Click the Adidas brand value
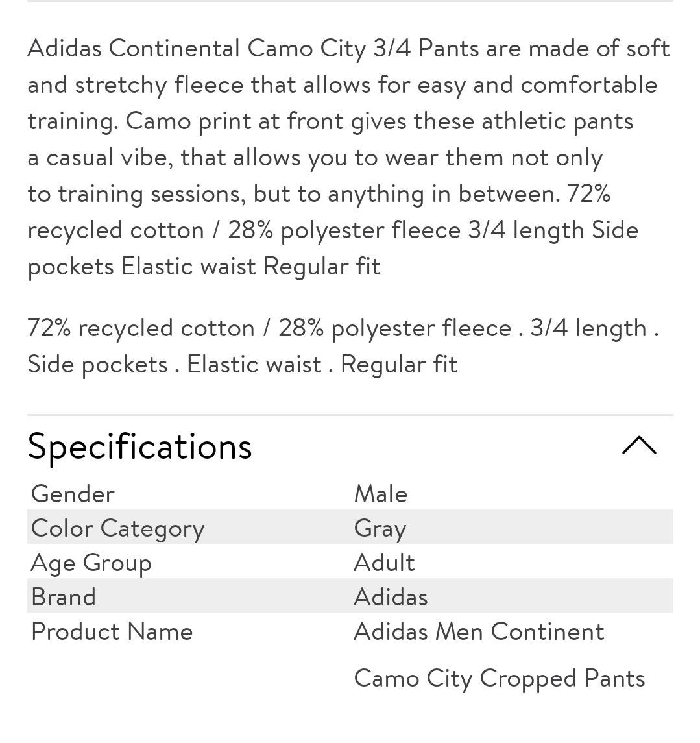This screenshot has width=700, height=743. click(x=391, y=596)
